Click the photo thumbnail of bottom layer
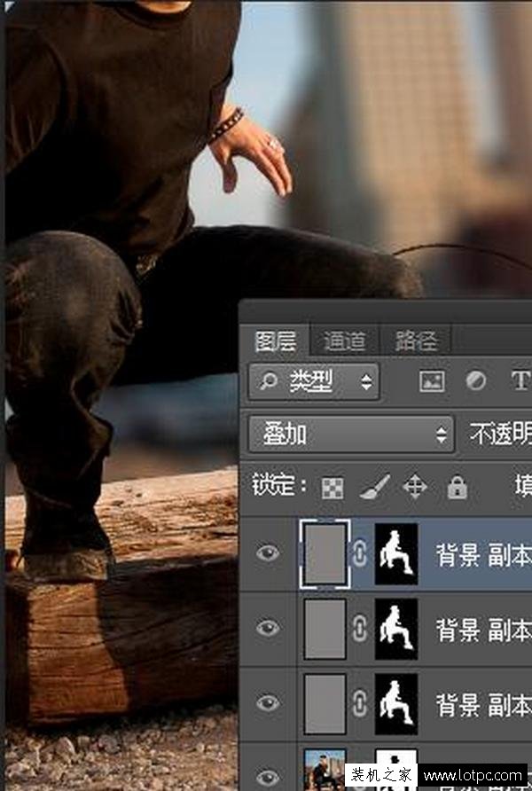The height and width of the screenshot is (791, 532). pyautogui.click(x=325, y=770)
